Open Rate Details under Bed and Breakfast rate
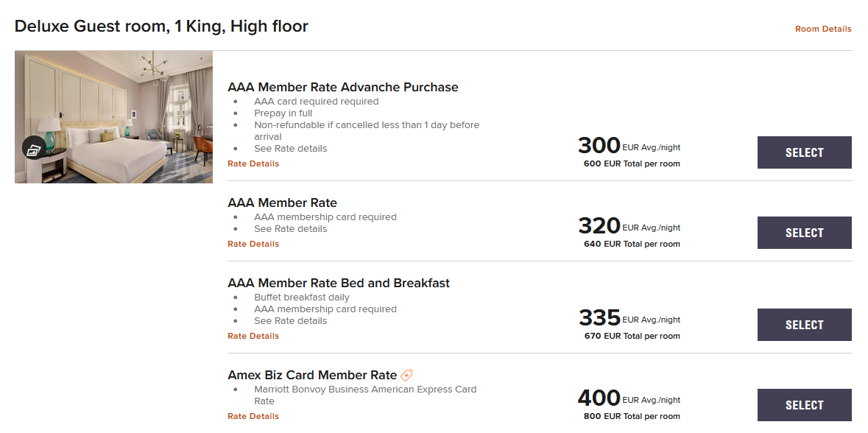Screen dimensions: 868x433 point(253,335)
